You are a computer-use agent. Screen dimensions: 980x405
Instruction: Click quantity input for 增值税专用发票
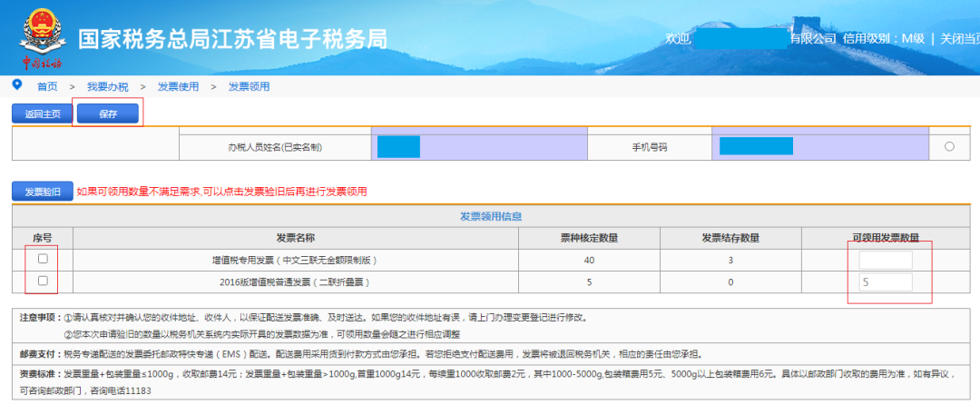pyautogui.click(x=886, y=260)
